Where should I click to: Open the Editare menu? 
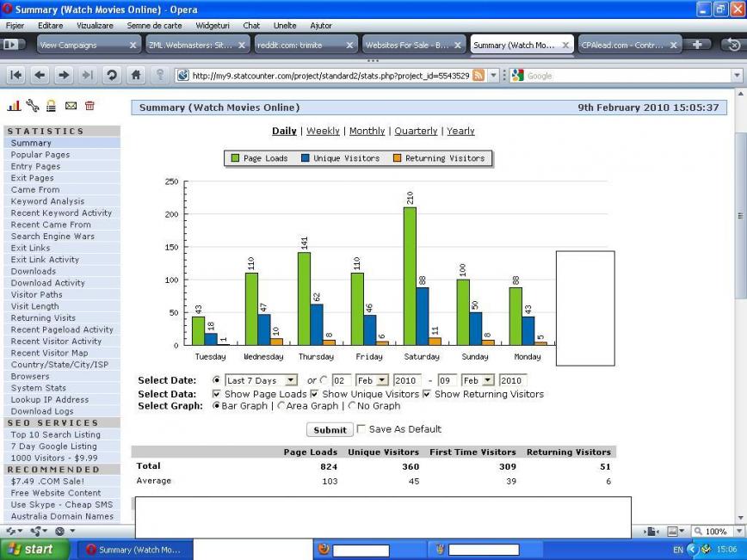[x=51, y=26]
